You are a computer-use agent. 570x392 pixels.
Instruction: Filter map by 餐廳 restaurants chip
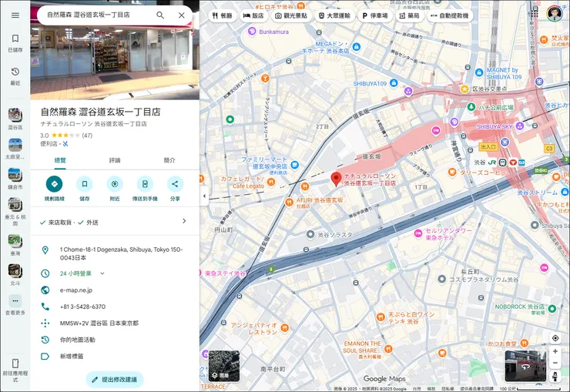pyautogui.click(x=223, y=15)
